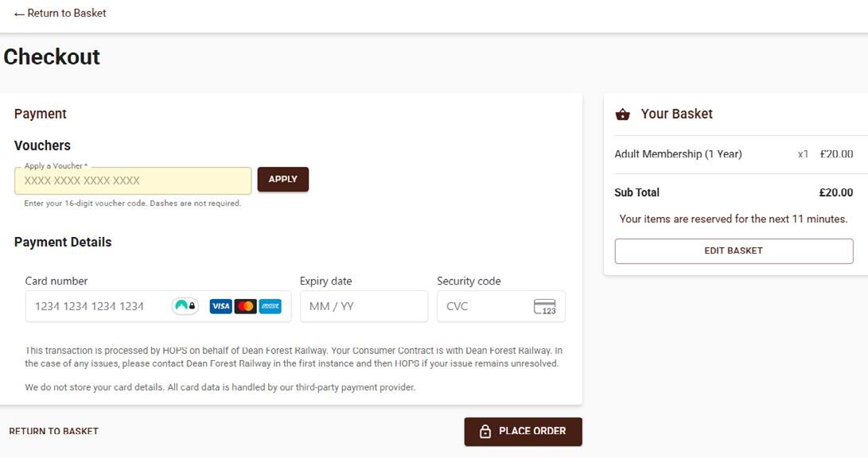The width and height of the screenshot is (868, 458).
Task: Click the Mastercard logo
Action: pyautogui.click(x=245, y=306)
